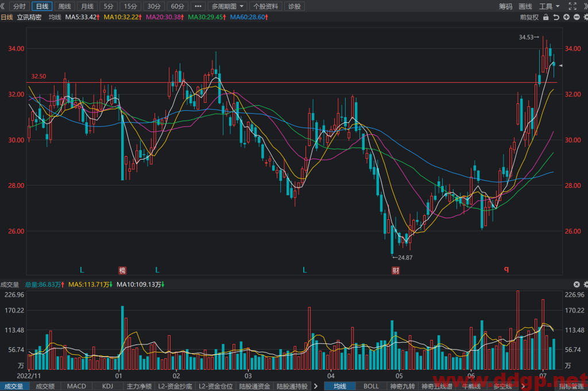Screen dimensions: 588x391
Task: Switch to the KDJ indicator tab
Action: point(107,386)
